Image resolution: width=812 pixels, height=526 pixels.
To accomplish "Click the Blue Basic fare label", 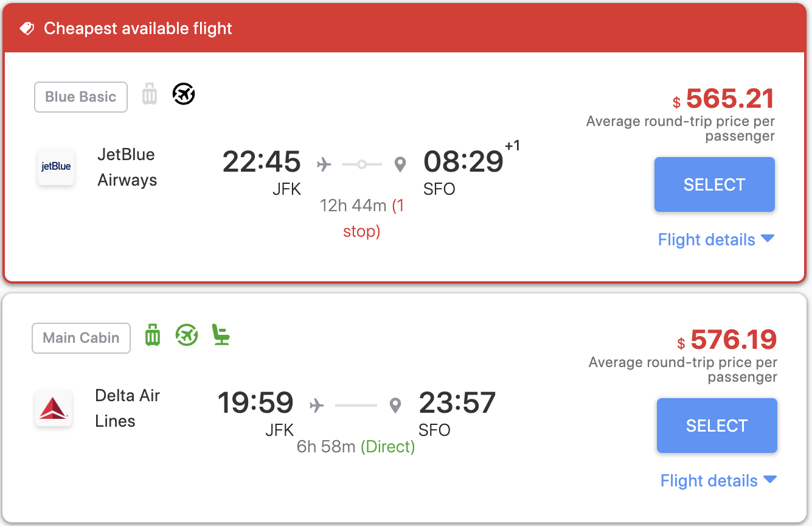I will [81, 97].
